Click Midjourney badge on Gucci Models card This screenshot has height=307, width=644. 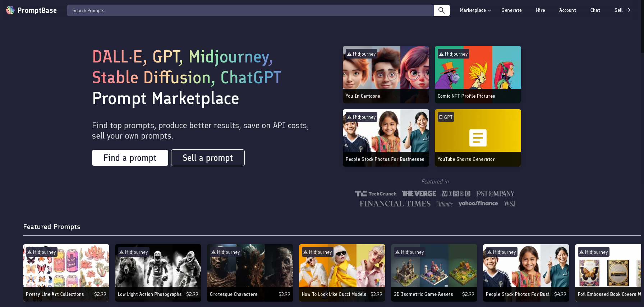click(318, 252)
